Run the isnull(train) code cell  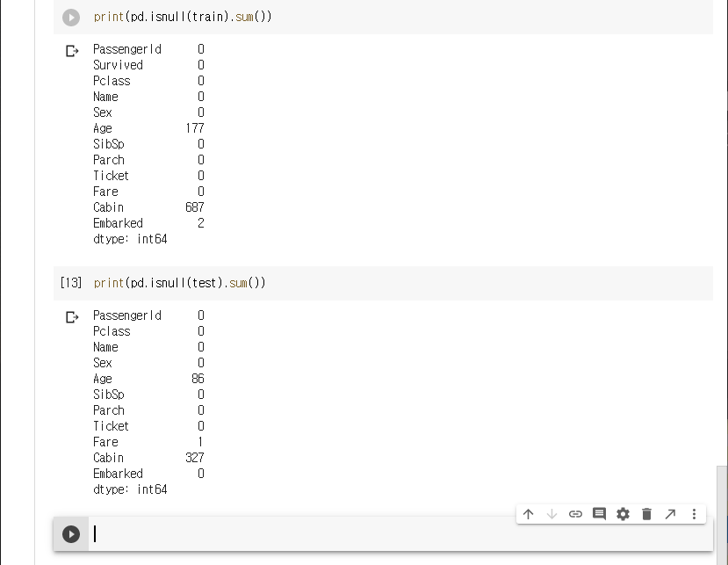coord(71,18)
